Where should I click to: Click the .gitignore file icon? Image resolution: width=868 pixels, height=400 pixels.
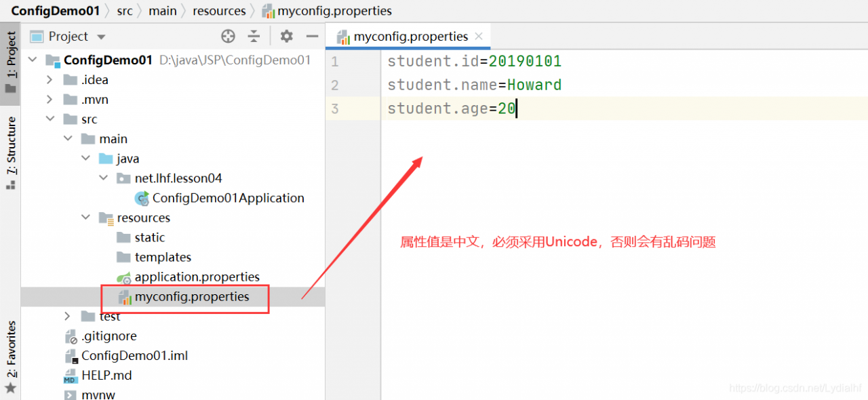tap(71, 336)
